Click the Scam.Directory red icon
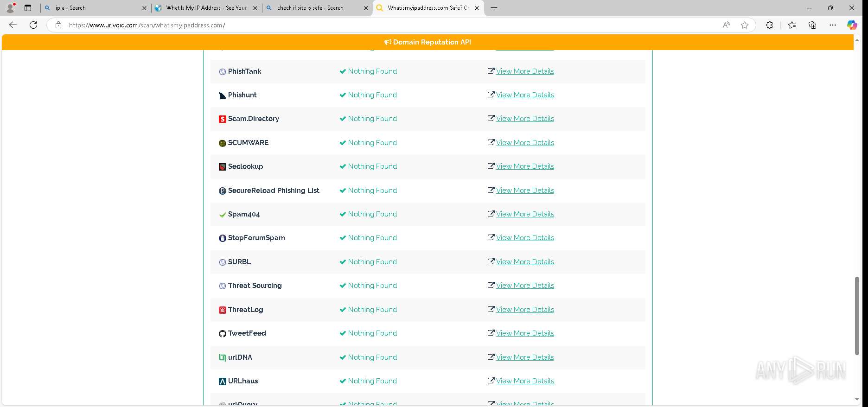Viewport: 868px width, 407px height. coord(223,119)
